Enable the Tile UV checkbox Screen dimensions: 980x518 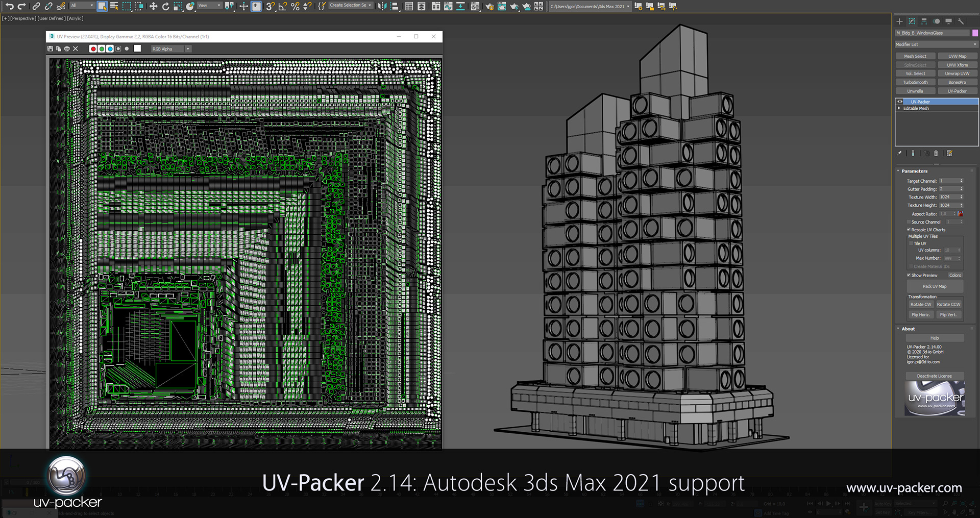coord(911,243)
